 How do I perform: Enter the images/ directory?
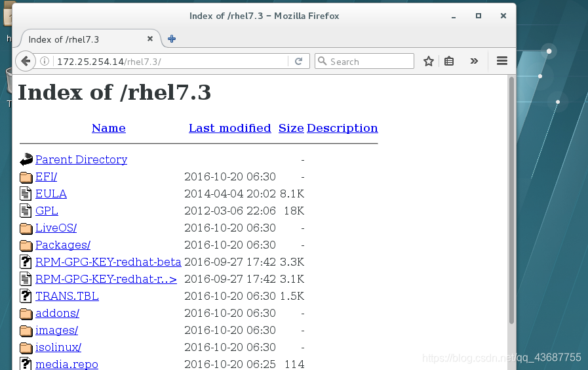tap(56, 330)
